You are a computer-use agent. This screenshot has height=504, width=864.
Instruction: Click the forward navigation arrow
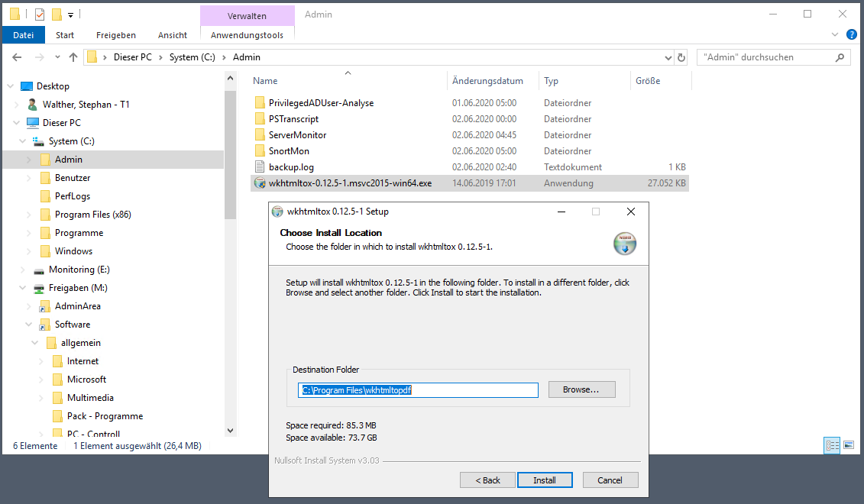coord(39,57)
